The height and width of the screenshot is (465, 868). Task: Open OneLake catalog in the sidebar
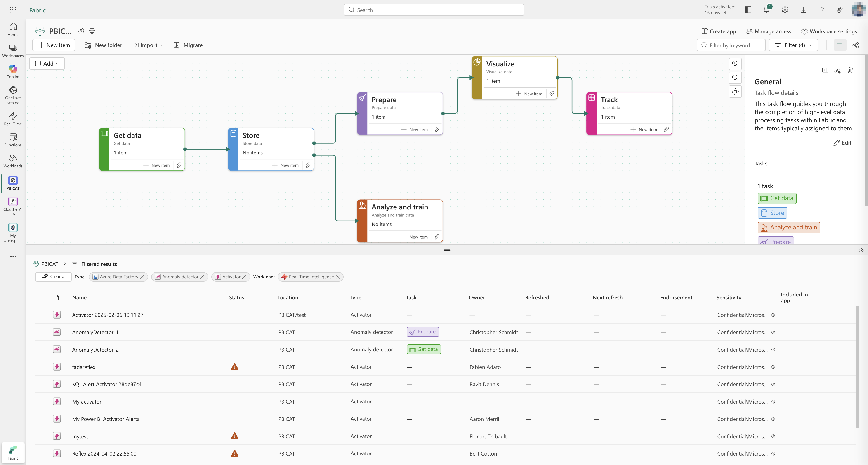click(13, 95)
